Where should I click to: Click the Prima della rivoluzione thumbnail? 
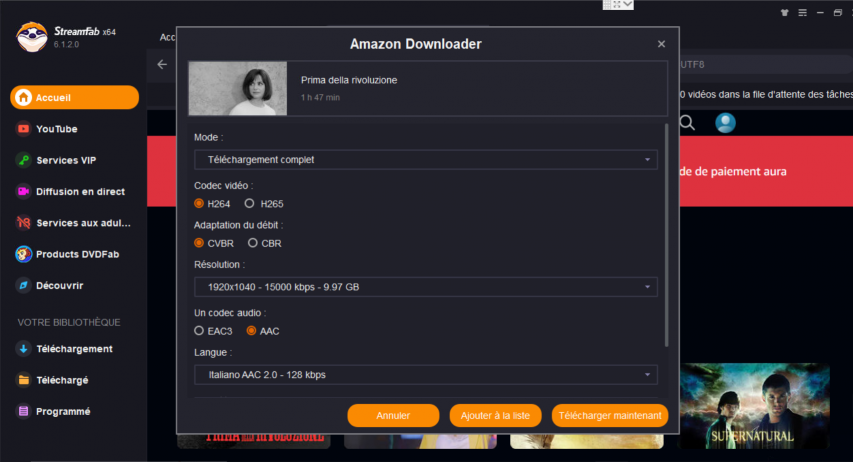pos(238,89)
